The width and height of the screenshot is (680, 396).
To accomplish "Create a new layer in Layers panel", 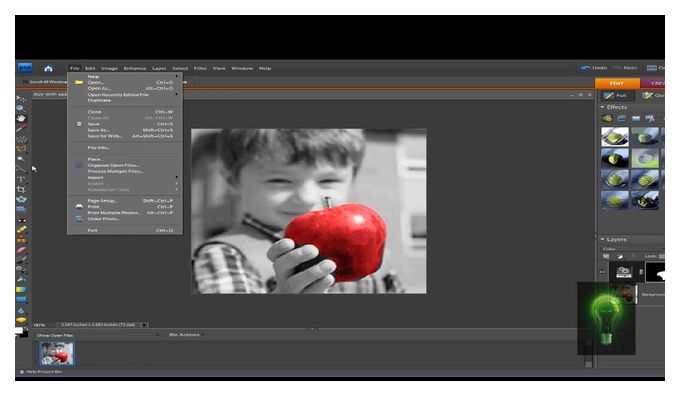I will 606,256.
